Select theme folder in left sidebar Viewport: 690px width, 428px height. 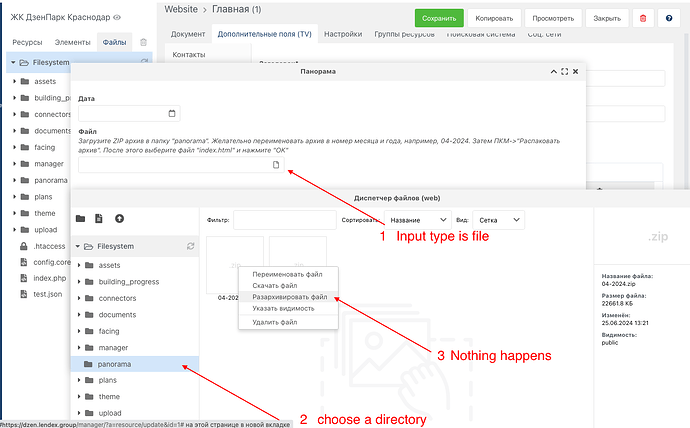pos(45,213)
